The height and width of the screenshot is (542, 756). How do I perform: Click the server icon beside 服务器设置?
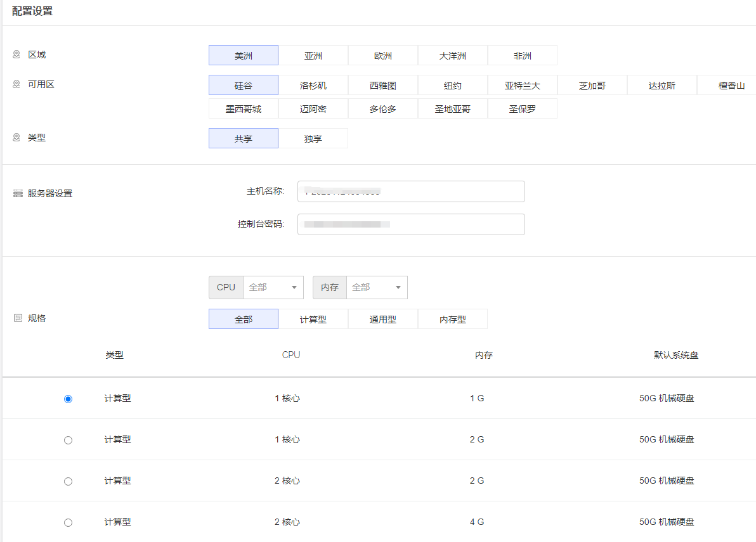pyautogui.click(x=18, y=193)
